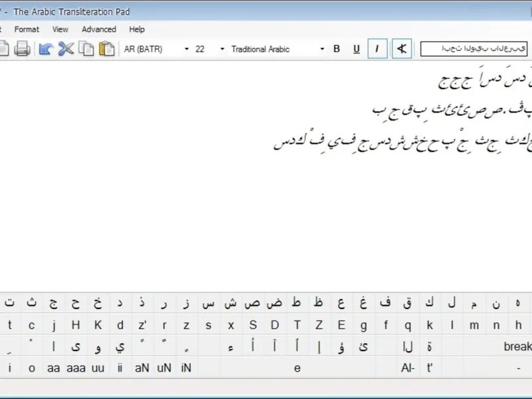Open the Format menu
Image resolution: width=532 pixels, height=399 pixels.
(27, 29)
